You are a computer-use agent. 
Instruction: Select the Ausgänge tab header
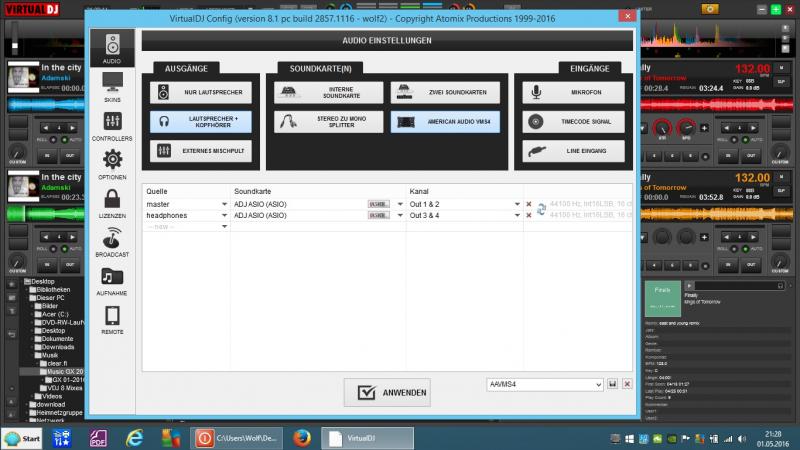(x=186, y=68)
